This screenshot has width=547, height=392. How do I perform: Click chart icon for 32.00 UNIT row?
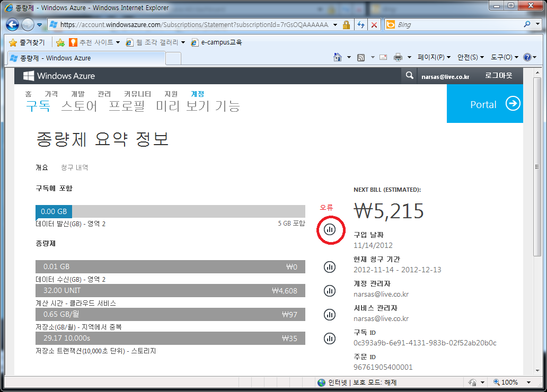pyautogui.click(x=330, y=291)
